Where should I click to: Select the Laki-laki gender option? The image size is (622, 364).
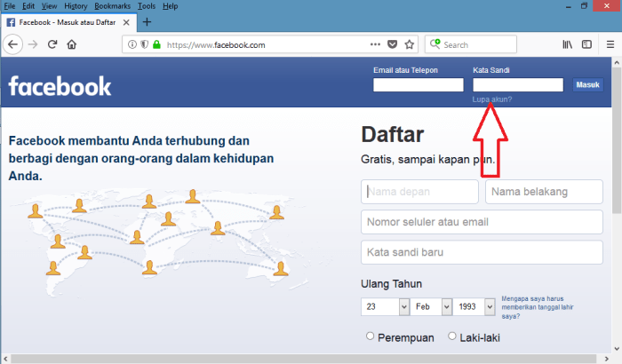[451, 336]
